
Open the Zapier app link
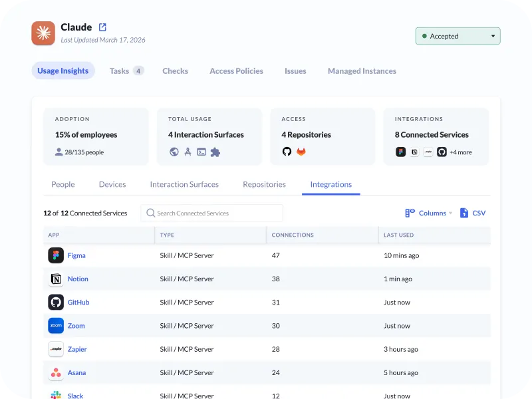pos(77,349)
